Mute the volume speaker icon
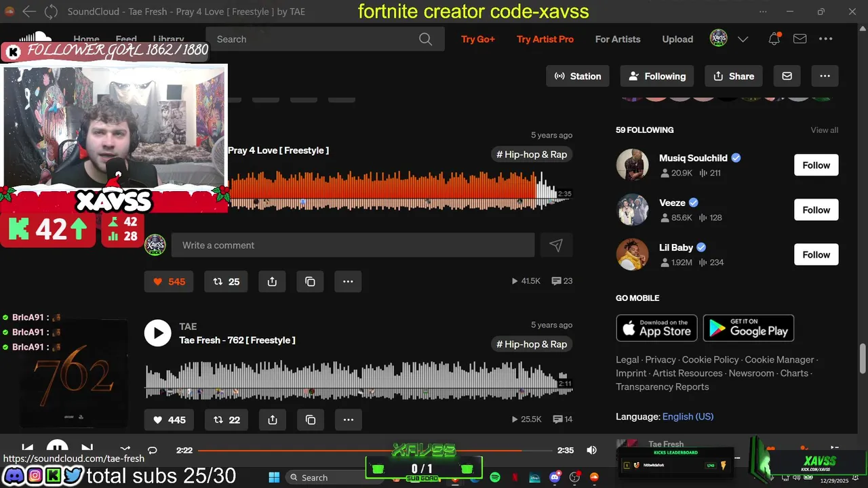Image resolution: width=868 pixels, height=488 pixels. 591,450
